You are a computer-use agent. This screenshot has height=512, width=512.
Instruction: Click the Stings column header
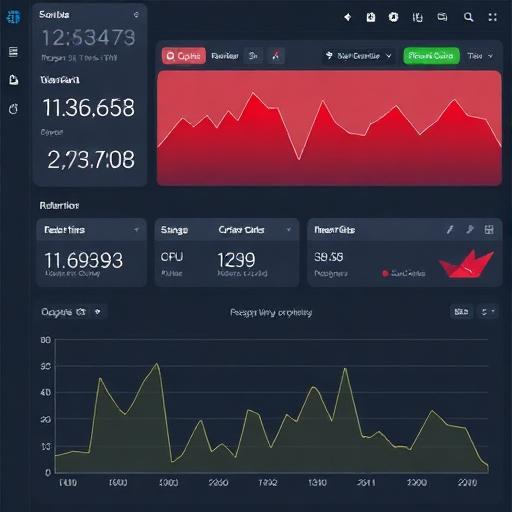[x=174, y=230]
